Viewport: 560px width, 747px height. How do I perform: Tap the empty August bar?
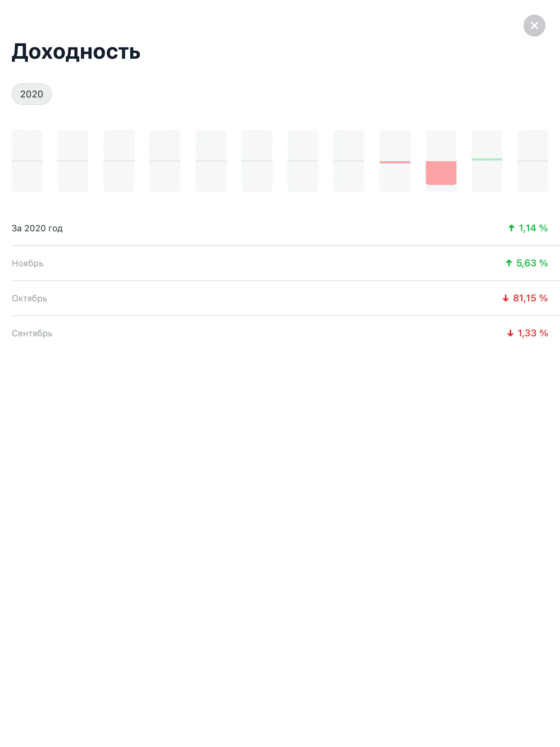[349, 161]
